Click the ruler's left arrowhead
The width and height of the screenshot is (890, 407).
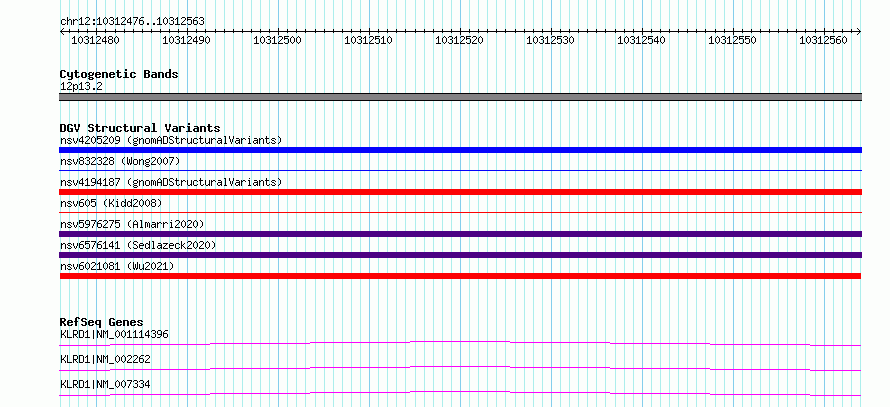click(62, 31)
